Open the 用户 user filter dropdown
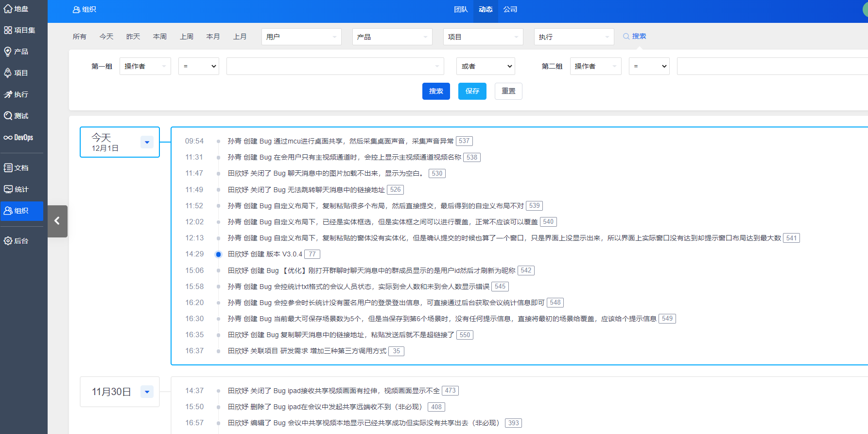The width and height of the screenshot is (868, 434). 301,37
